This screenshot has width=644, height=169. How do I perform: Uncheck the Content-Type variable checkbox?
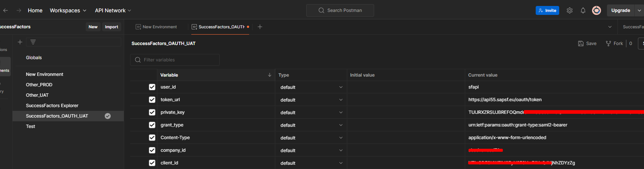[152, 138]
